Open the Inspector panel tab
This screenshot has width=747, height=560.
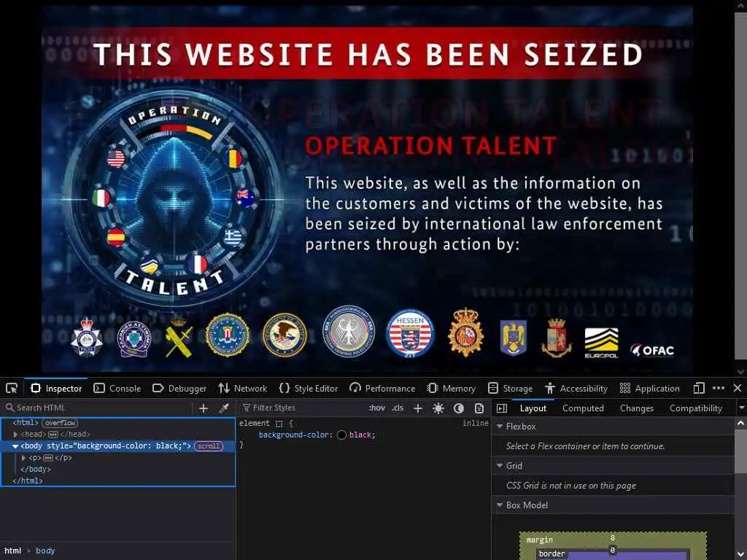point(56,388)
